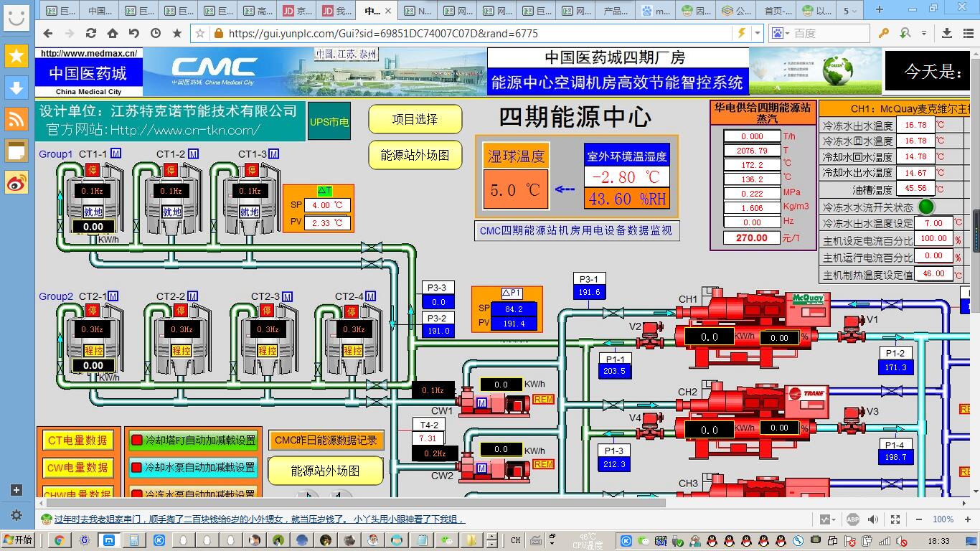Open the browser downloads icon in toolbar
The height and width of the screenshot is (551, 980).
point(947,33)
